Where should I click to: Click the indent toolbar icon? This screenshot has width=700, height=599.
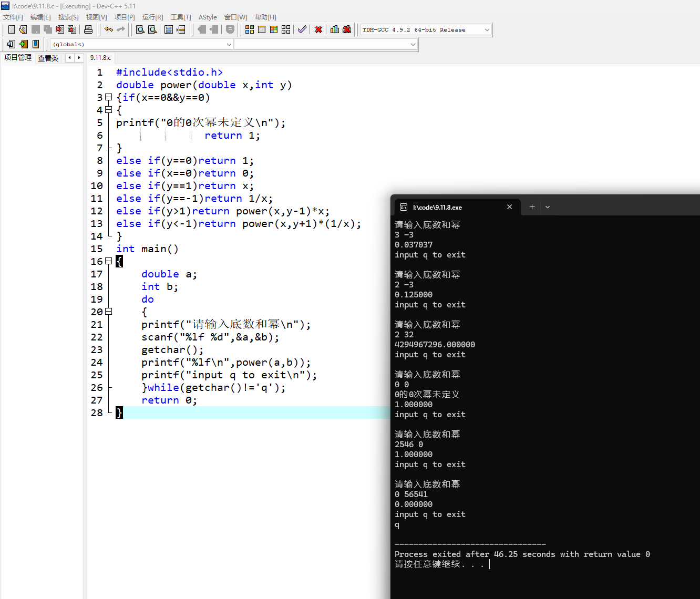(214, 29)
